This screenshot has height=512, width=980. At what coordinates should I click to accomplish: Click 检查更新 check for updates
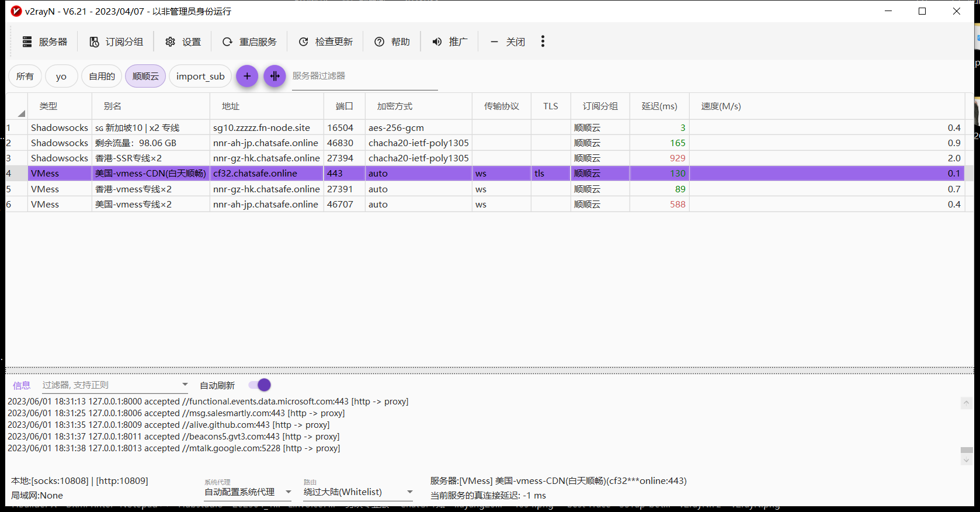pyautogui.click(x=325, y=42)
